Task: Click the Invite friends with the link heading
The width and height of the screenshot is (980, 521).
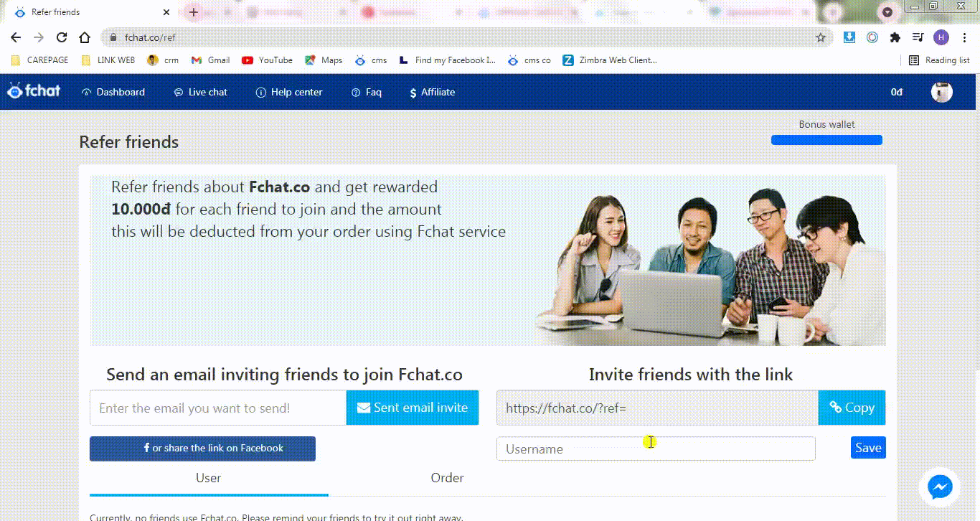Action: [x=691, y=375]
